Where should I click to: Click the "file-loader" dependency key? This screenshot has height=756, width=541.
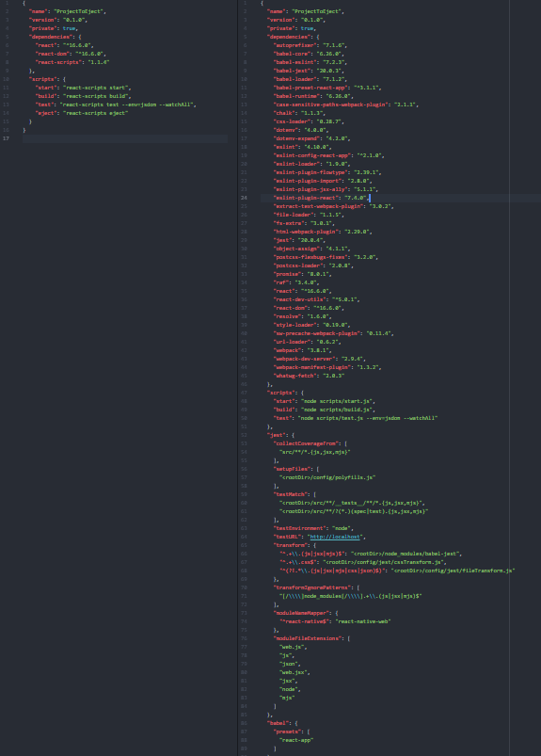click(x=293, y=215)
